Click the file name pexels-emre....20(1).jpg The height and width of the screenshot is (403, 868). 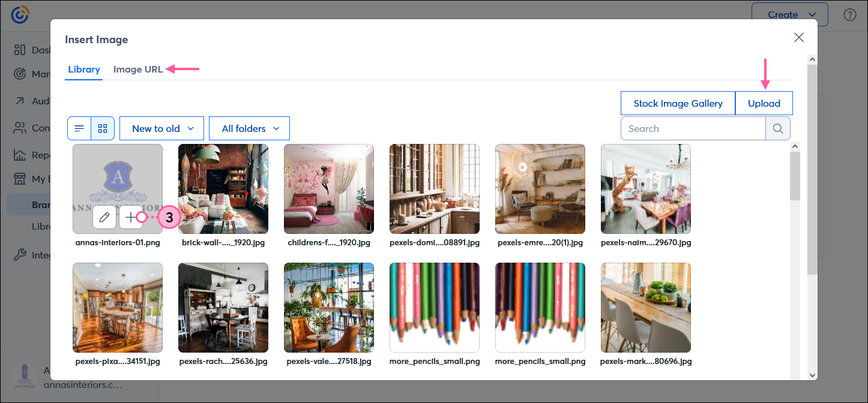(x=540, y=243)
